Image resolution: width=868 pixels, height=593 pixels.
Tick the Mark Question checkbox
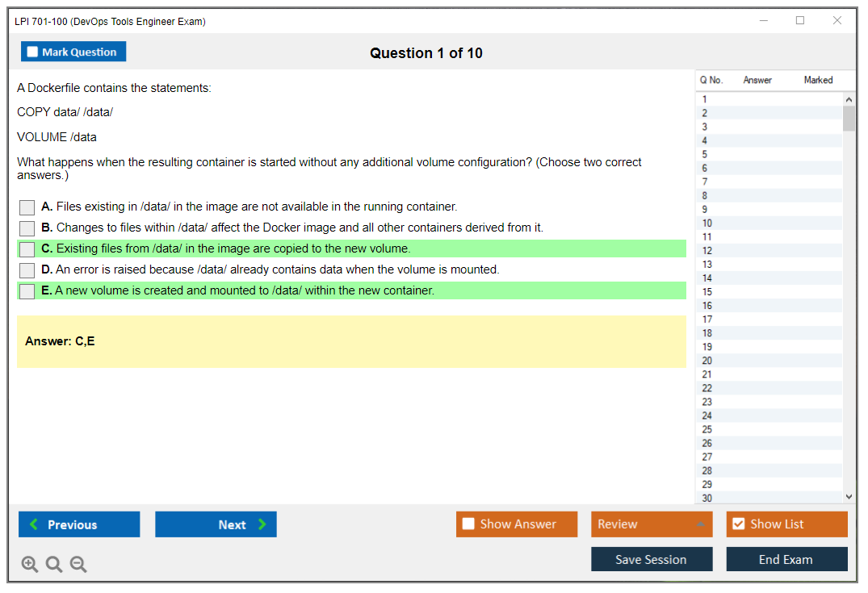pos(33,52)
